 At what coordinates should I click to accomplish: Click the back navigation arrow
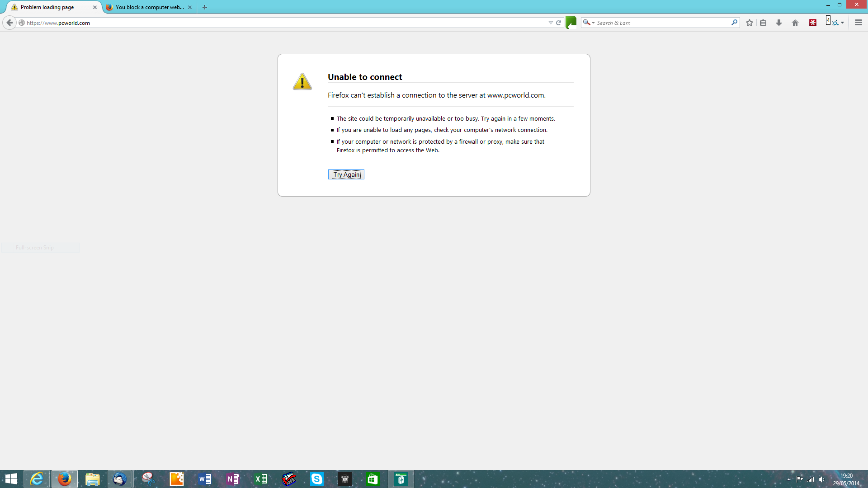pyautogui.click(x=9, y=23)
